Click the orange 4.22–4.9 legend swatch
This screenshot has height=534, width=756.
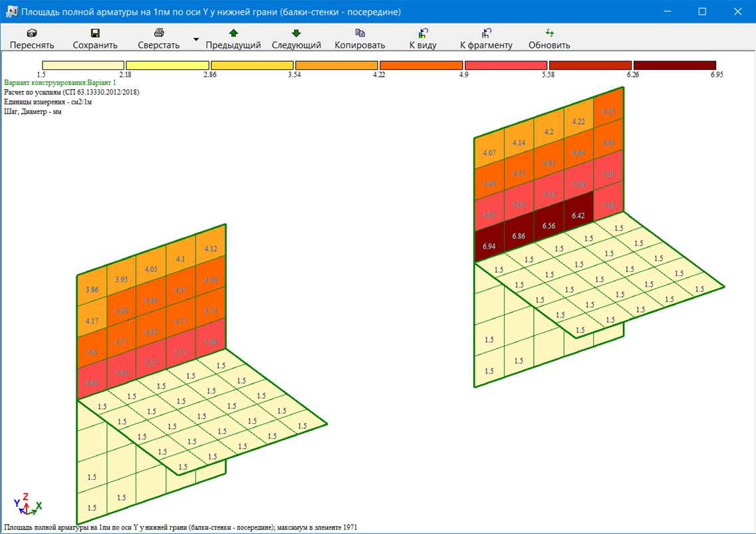click(420, 65)
